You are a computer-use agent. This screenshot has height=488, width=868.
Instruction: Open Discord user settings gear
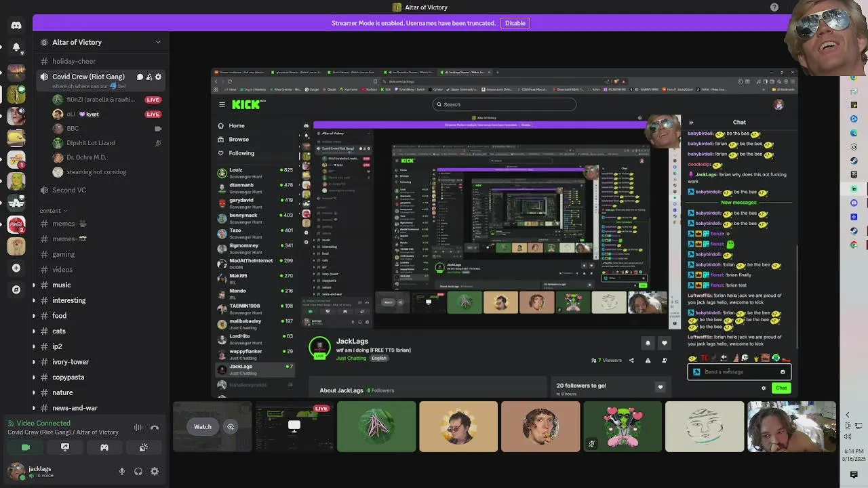click(155, 471)
